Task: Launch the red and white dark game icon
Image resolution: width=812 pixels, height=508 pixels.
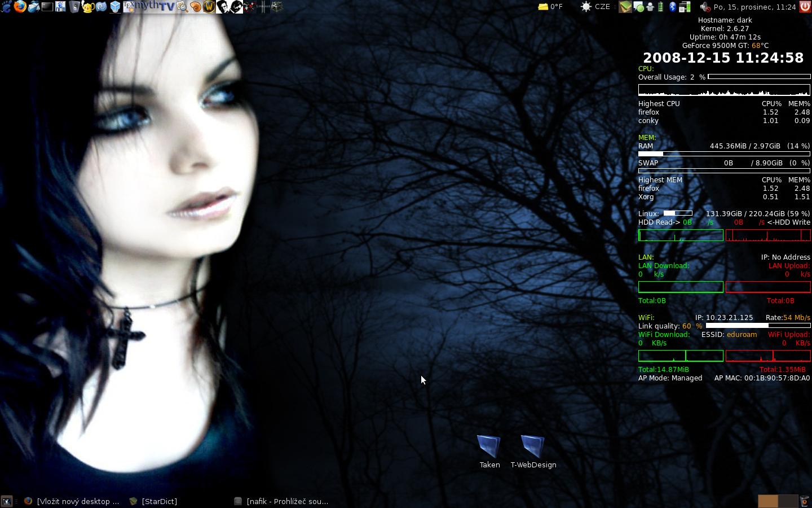Action: click(x=250, y=7)
